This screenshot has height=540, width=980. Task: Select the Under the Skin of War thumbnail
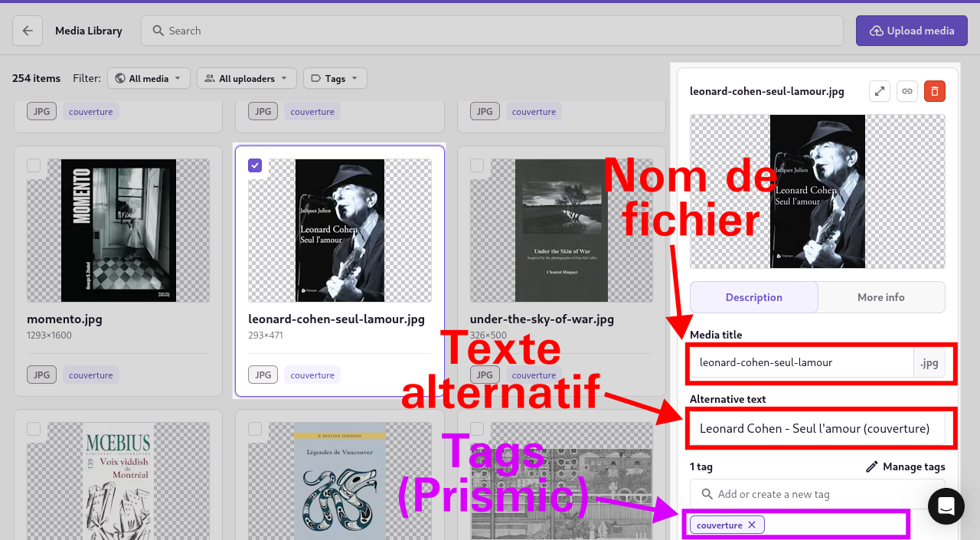click(x=561, y=231)
